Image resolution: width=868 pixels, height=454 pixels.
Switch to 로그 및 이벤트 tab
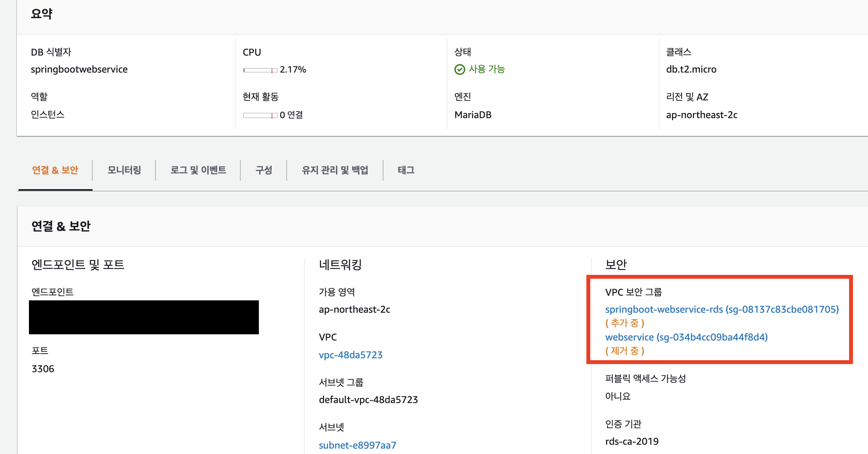coord(198,170)
